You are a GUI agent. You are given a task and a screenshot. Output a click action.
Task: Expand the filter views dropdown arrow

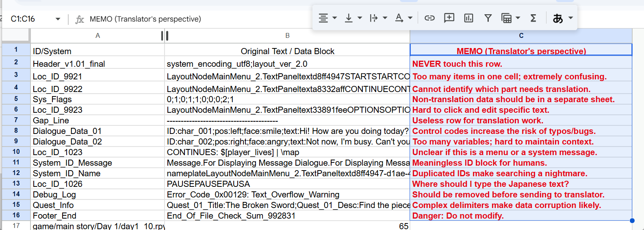[x=518, y=18]
